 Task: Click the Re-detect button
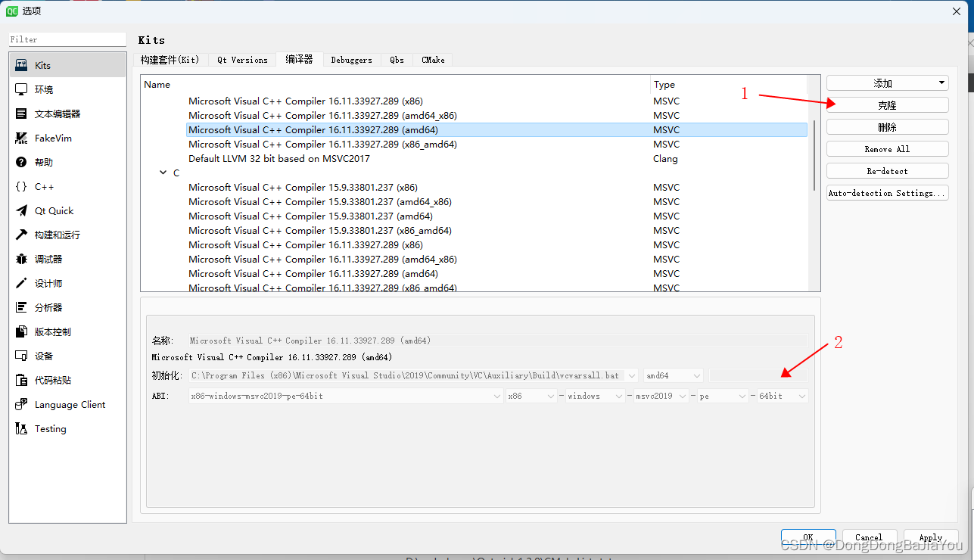(x=887, y=171)
